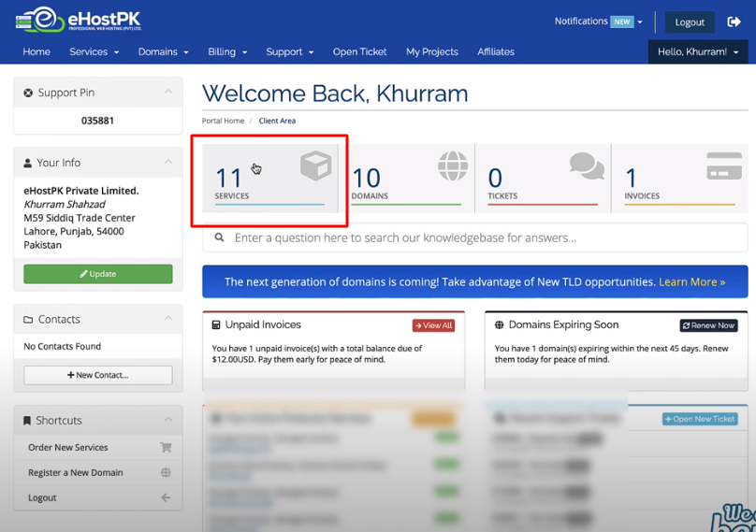
Task: Collapse the Your Info panel
Action: pyautogui.click(x=167, y=162)
